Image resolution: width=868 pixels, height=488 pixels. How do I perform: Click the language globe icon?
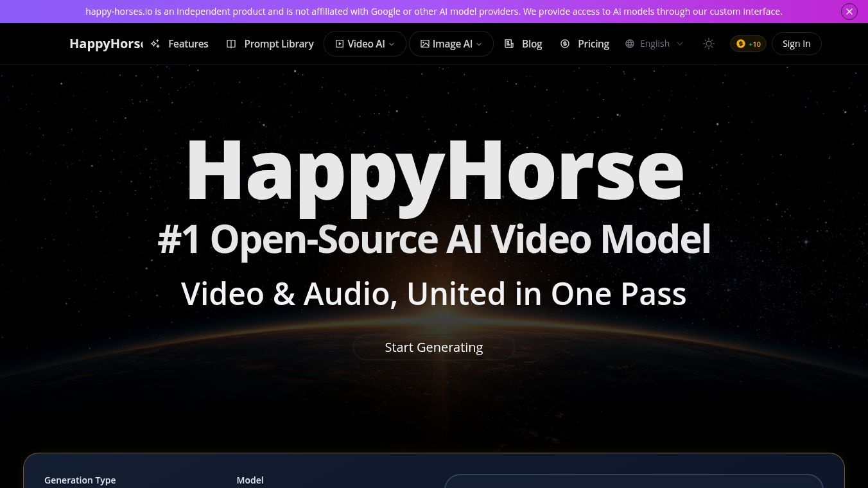pos(630,44)
